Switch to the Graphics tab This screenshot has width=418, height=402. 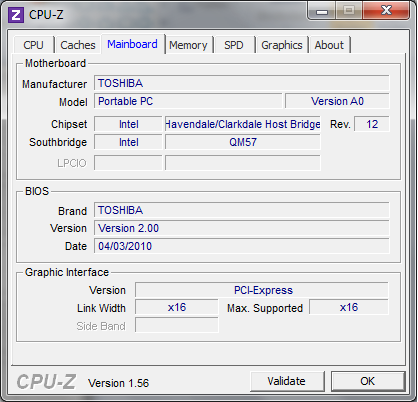pos(282,45)
